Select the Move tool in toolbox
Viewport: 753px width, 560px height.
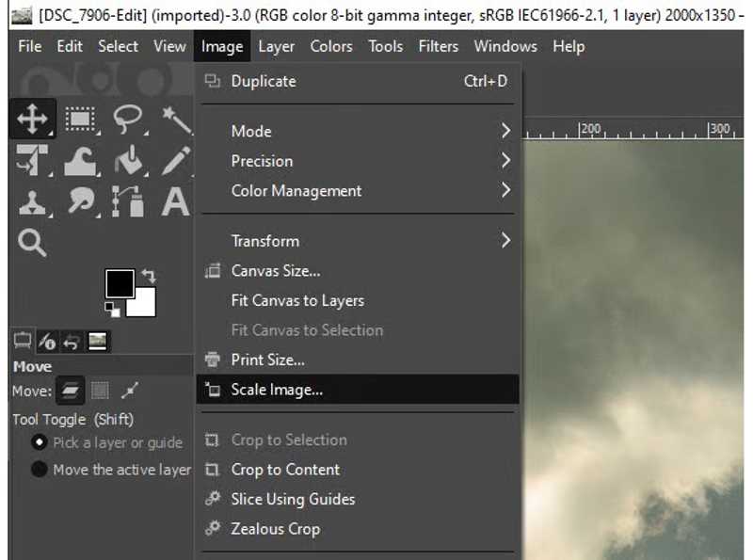pos(33,120)
